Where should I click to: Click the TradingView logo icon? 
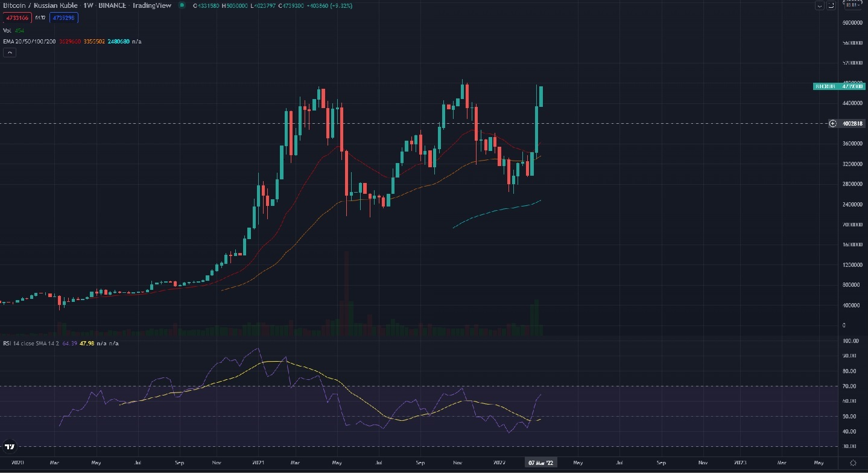pyautogui.click(x=9, y=447)
